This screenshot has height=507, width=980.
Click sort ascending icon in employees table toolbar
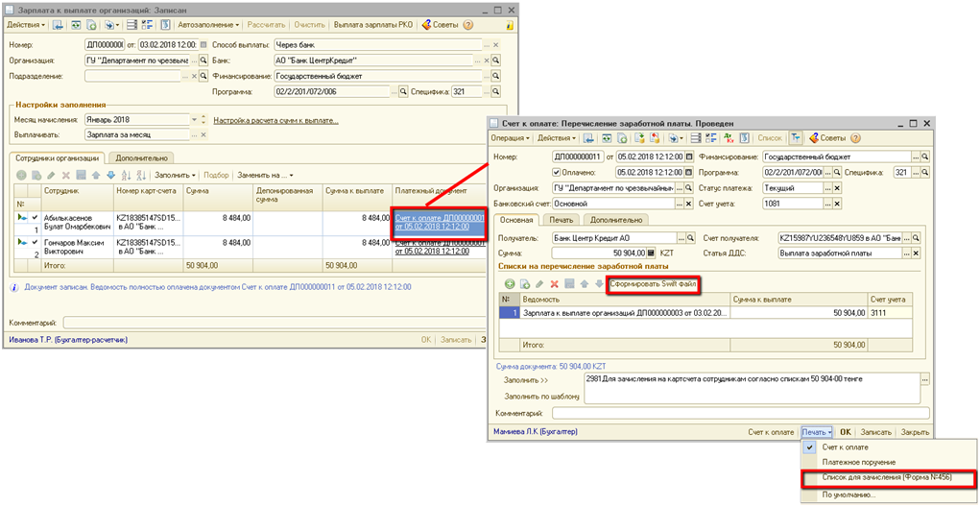tap(125, 175)
